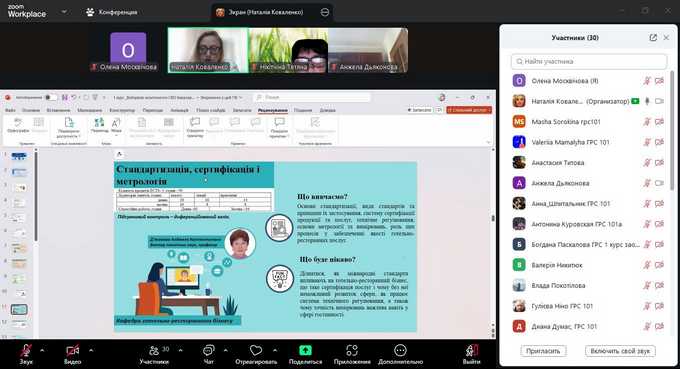This screenshot has height=369, width=680.
Task: Open the Дополнительно more options icon
Action: 400,350
